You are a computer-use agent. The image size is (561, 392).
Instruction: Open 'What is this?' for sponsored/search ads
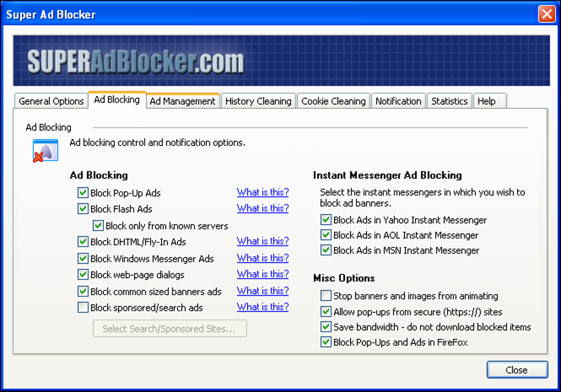(x=262, y=307)
